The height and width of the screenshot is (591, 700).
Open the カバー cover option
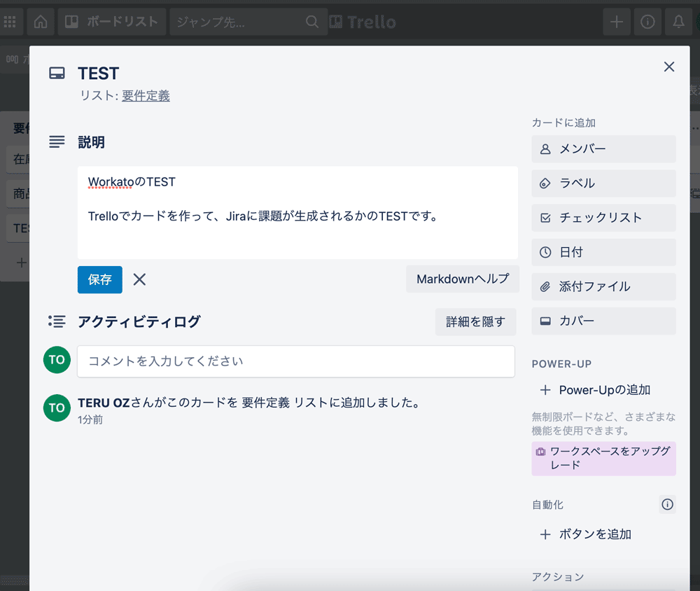pyautogui.click(x=603, y=321)
